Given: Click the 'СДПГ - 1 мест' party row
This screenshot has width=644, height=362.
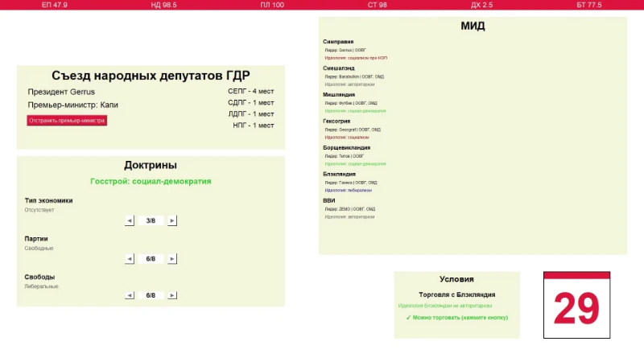Looking at the screenshot, I should click(x=251, y=103).
